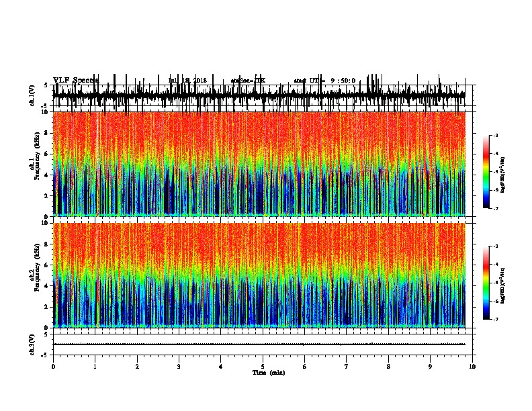Click the ch.2 color bar '-3' top value

(495, 246)
